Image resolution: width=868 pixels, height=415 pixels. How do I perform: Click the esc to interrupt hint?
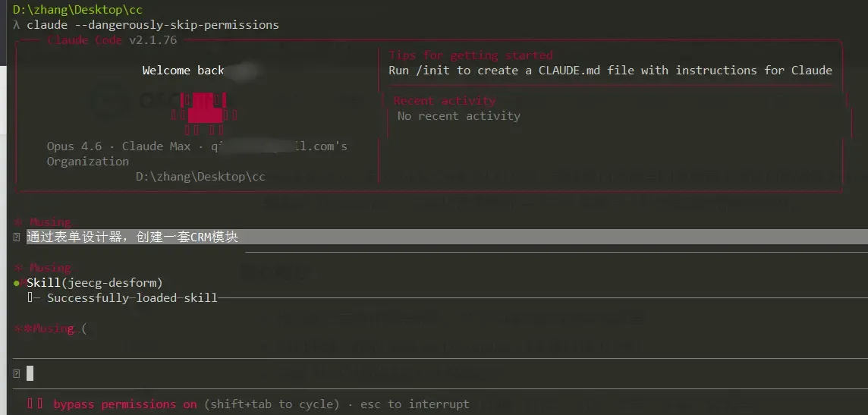[x=414, y=404]
